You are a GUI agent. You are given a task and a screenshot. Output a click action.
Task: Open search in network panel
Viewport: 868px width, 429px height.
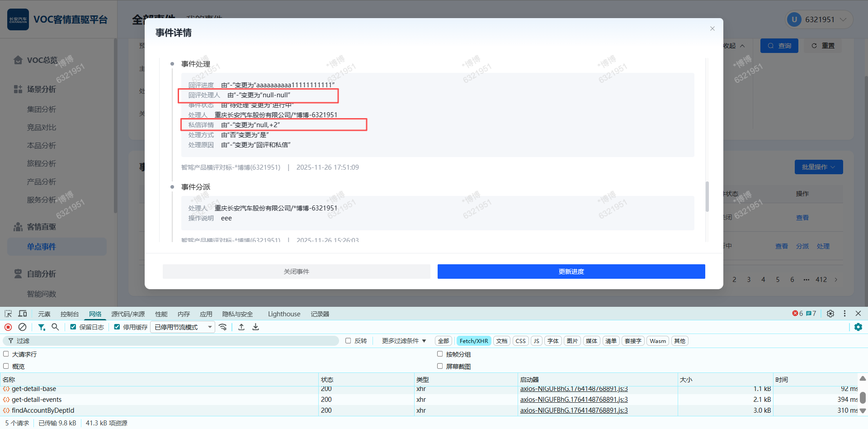[x=55, y=327]
